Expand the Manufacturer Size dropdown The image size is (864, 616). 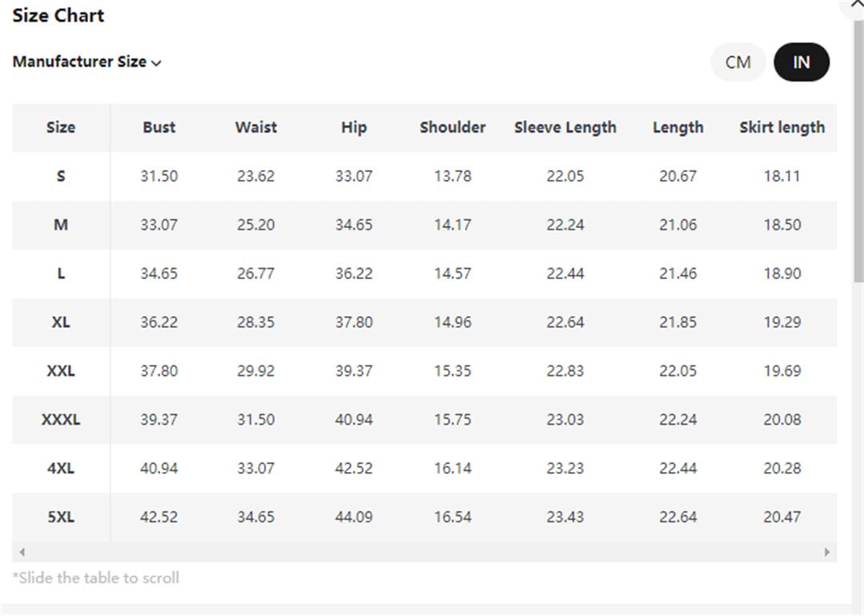click(x=86, y=62)
